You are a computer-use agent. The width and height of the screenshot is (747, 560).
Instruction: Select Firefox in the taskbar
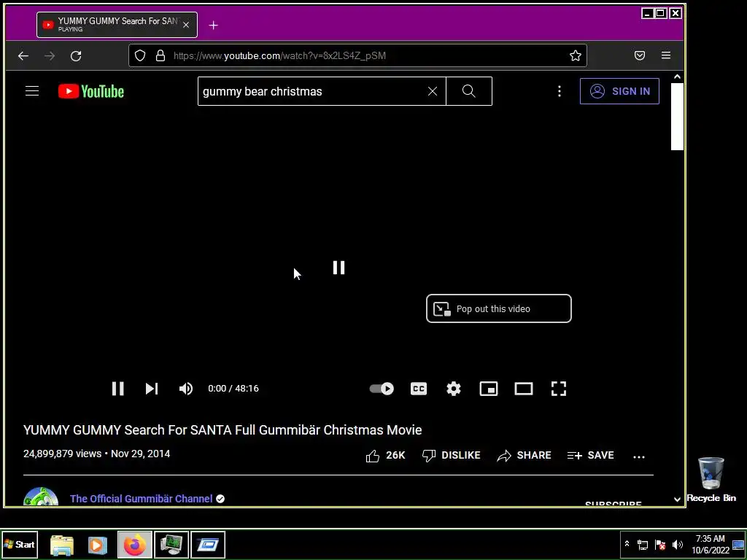click(x=135, y=545)
